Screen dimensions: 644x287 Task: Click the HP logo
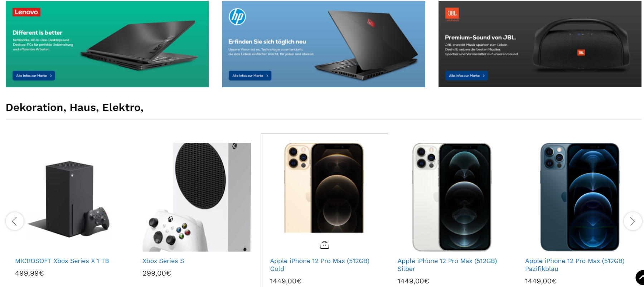[x=237, y=16]
